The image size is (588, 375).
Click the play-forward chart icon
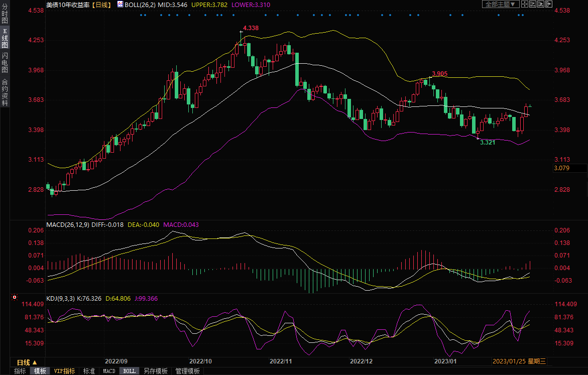[540, 4]
